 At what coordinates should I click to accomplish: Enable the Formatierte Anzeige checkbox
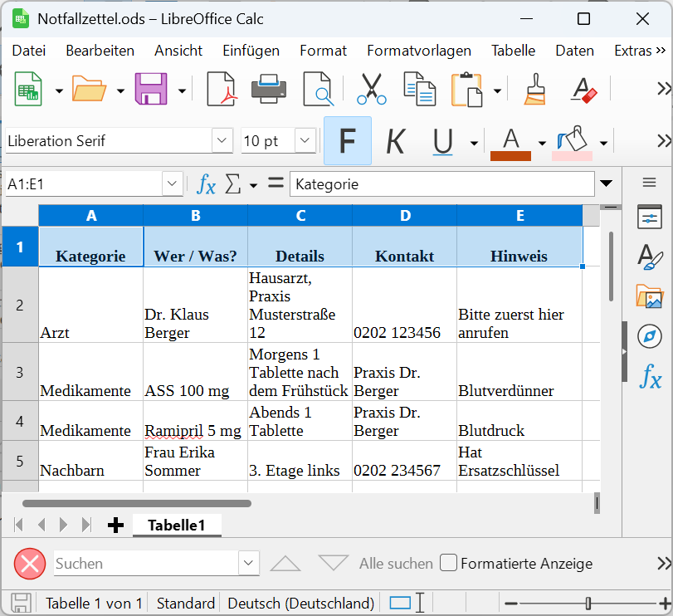[x=448, y=563]
